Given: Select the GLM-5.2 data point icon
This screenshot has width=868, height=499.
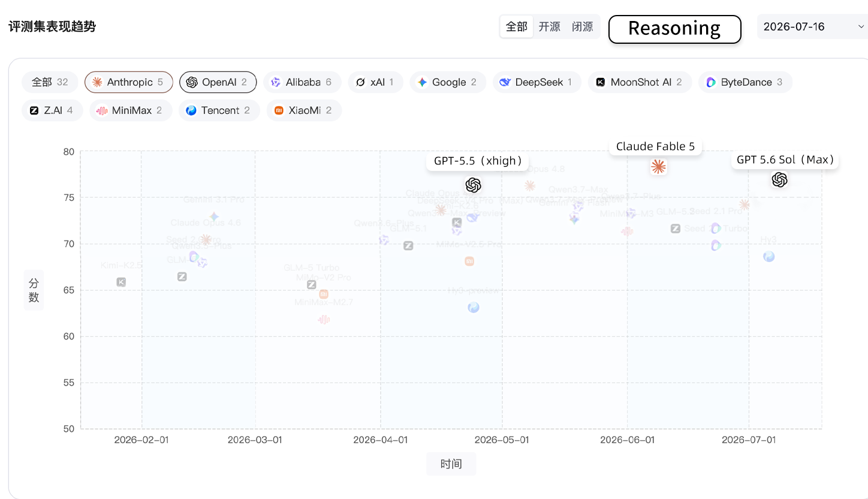Looking at the screenshot, I should [x=676, y=228].
